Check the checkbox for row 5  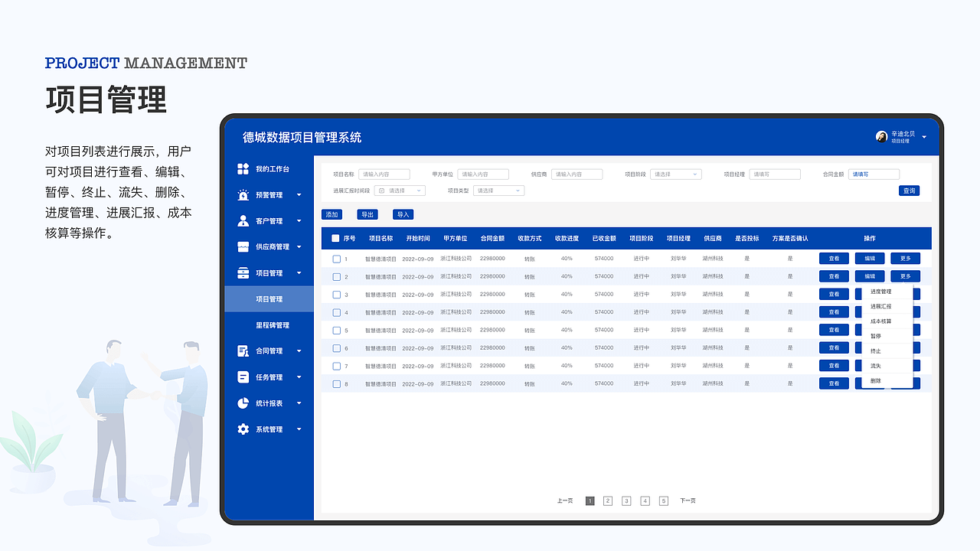pos(336,331)
